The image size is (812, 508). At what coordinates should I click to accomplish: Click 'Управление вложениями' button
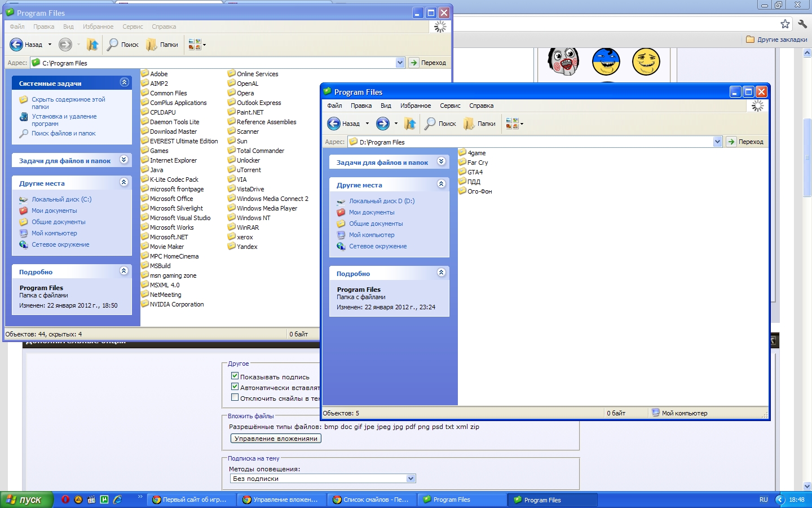[x=276, y=439]
